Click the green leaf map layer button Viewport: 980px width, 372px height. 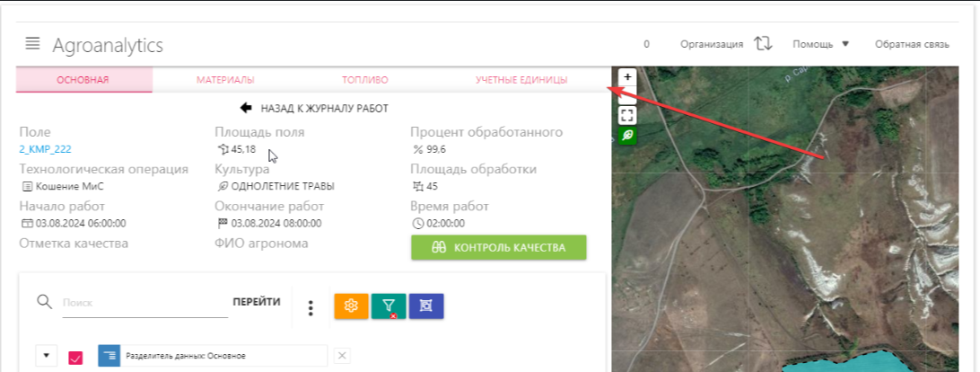click(x=628, y=136)
